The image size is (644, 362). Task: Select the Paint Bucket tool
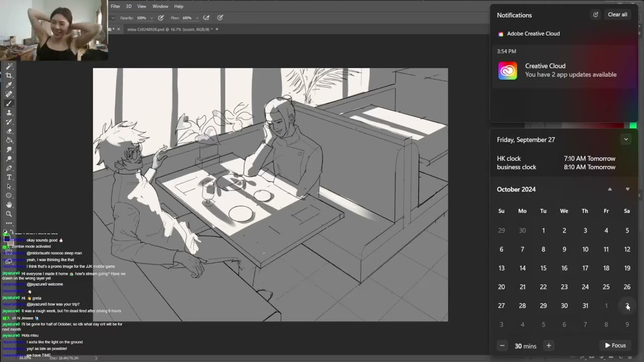click(9, 140)
